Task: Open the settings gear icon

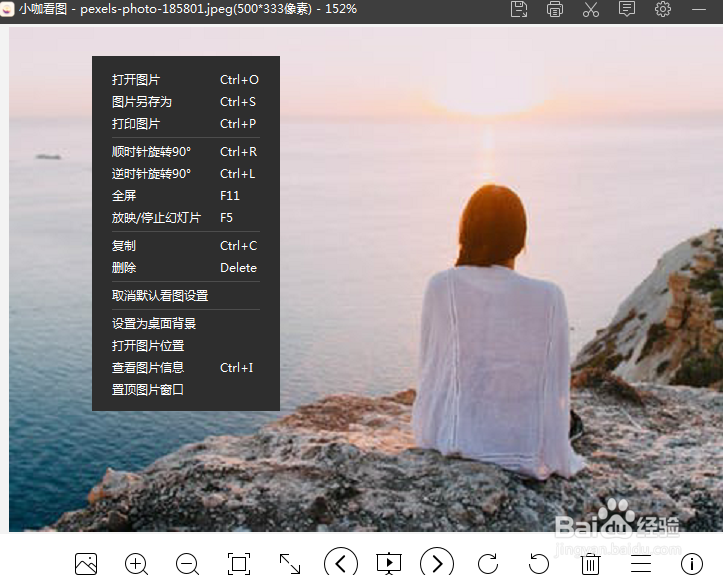Action: [663, 9]
